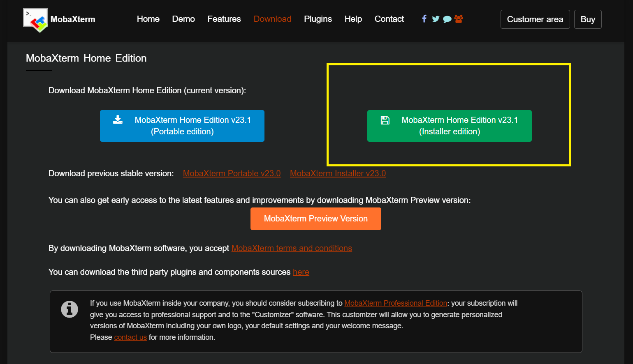633x364 pixels.
Task: Click the download arrow icon on Portable edition
Action: pos(118,120)
